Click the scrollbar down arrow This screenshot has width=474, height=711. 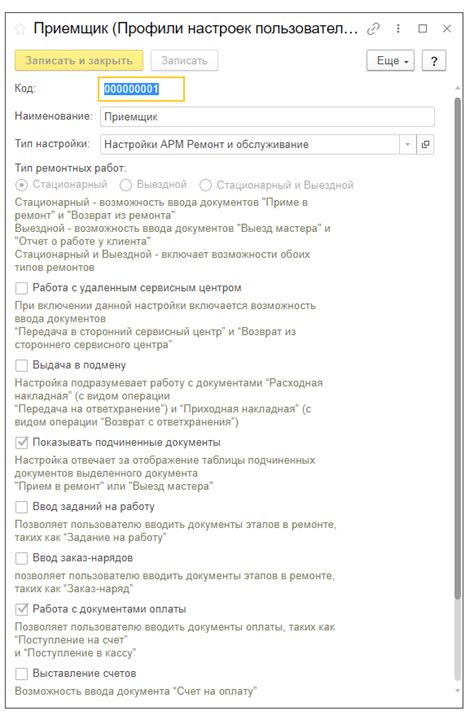tap(458, 691)
